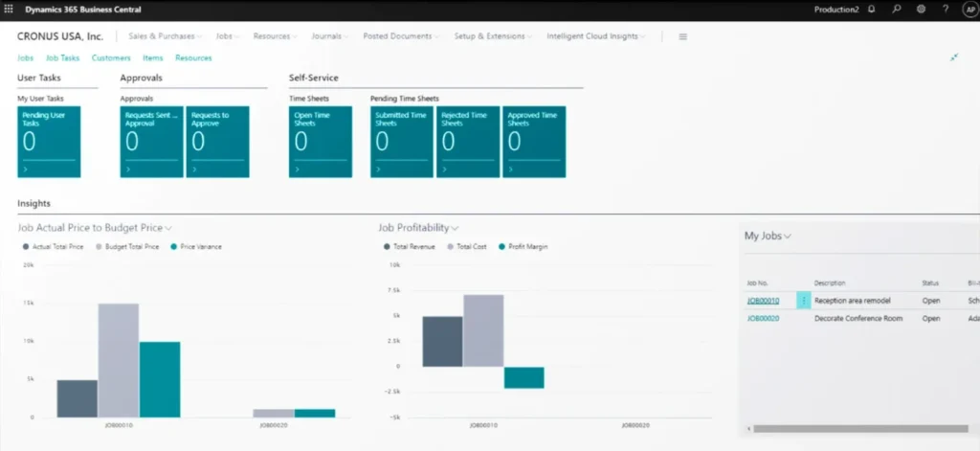980x451 pixels.
Task: Open the Job Tasks quick link
Action: click(x=62, y=58)
